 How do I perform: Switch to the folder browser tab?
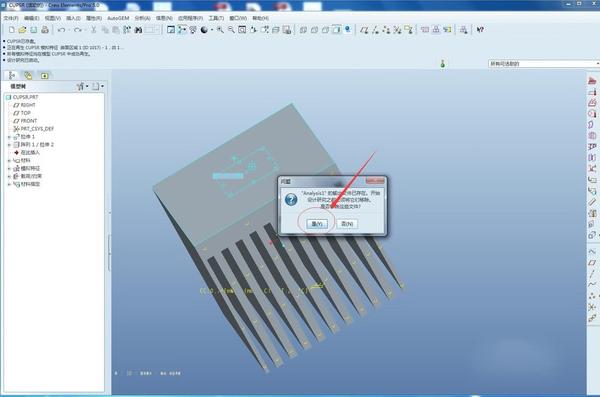[x=28, y=75]
